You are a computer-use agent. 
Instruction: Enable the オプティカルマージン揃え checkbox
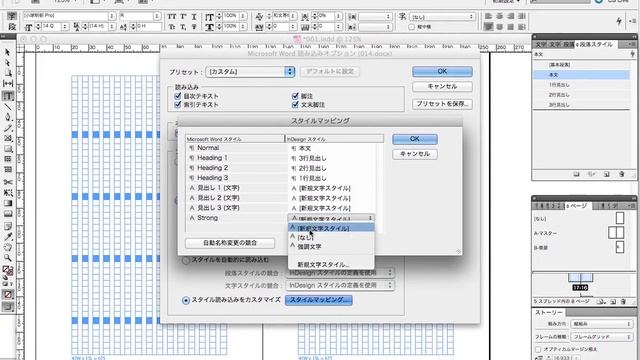[538, 349]
